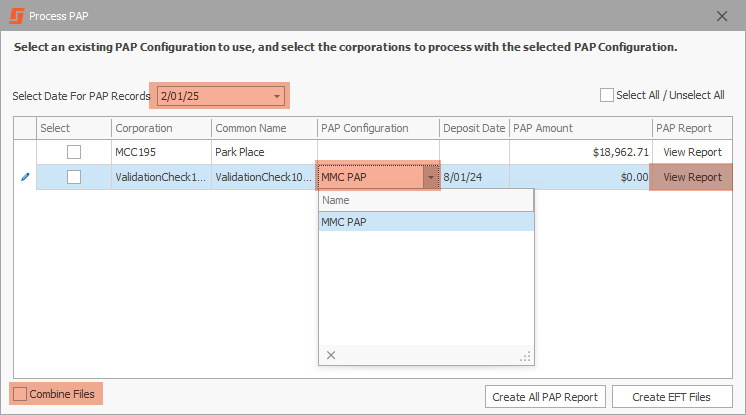Screen dimensions: 746x415
Task: Click the pencil edit icon on the ValidationCheck row
Action: [25, 177]
